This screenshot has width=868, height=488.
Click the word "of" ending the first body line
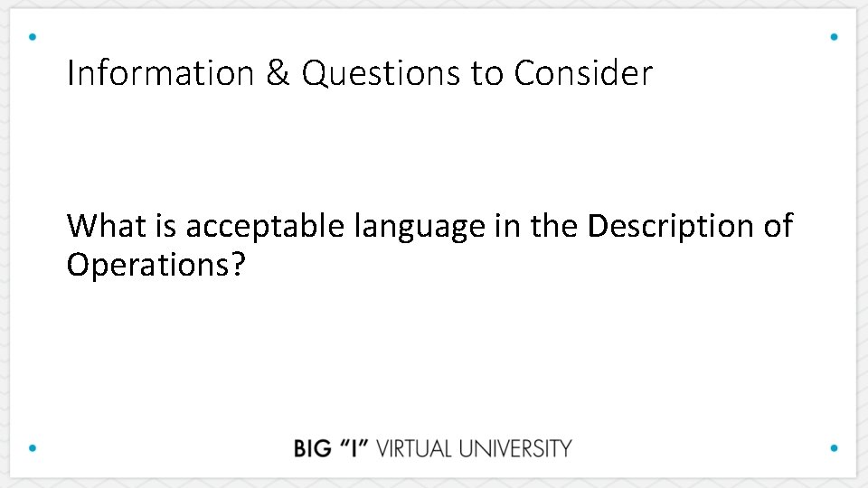pos(778,226)
